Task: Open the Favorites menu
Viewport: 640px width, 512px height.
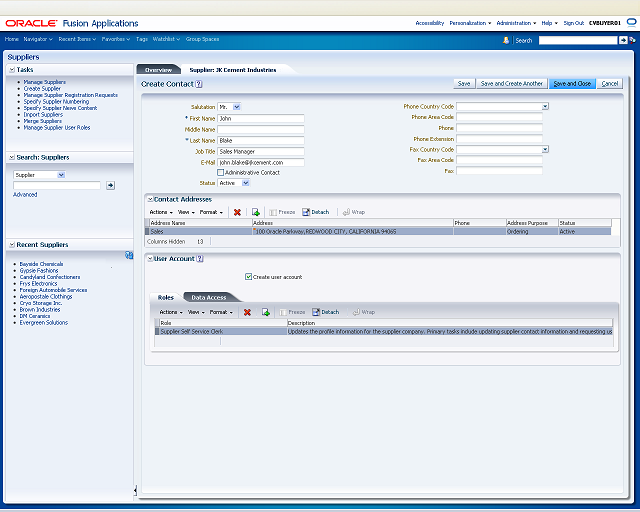Action: 116,39
